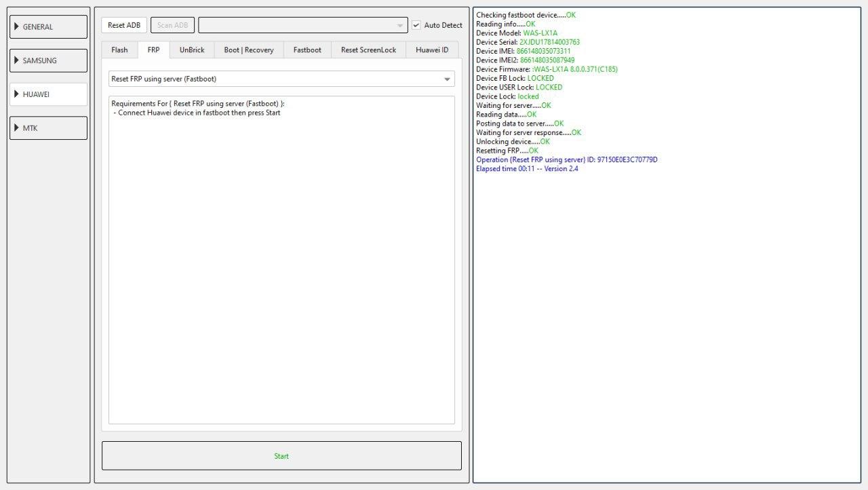This screenshot has width=868, height=490.
Task: Click the 'Resetting FRP' log line
Action: tap(507, 151)
